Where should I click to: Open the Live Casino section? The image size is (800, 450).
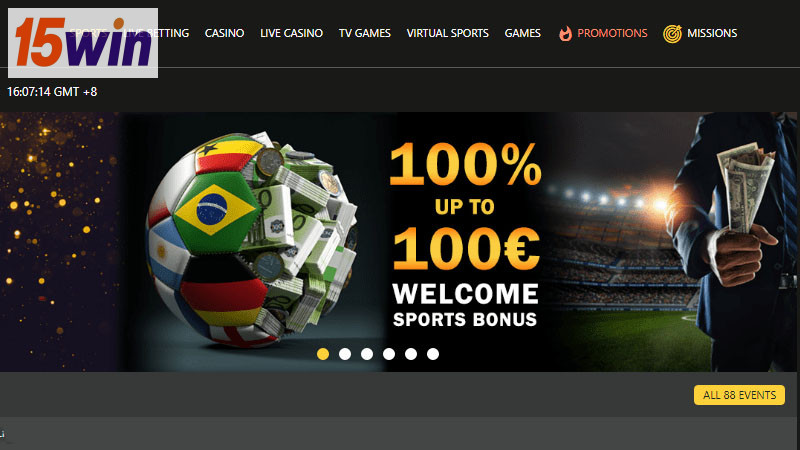(291, 33)
